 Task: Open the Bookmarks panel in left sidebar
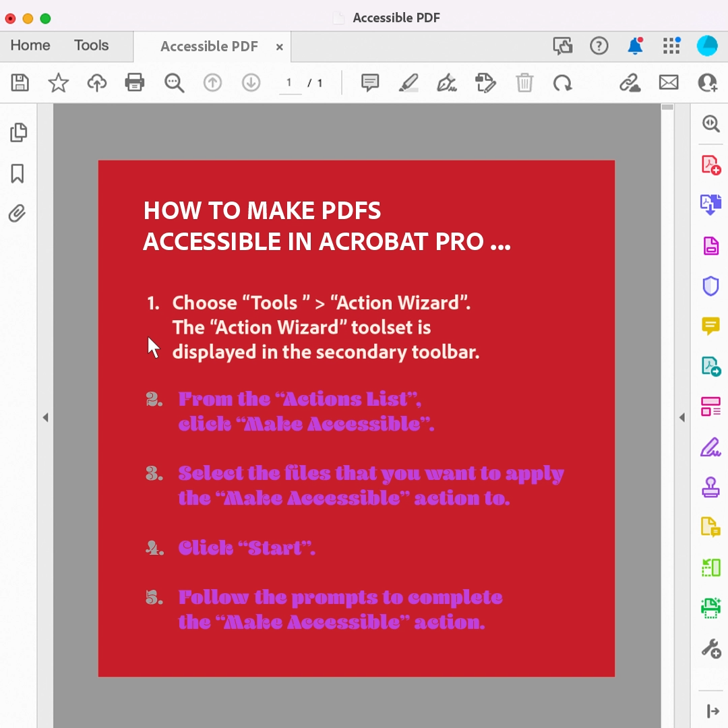click(18, 173)
